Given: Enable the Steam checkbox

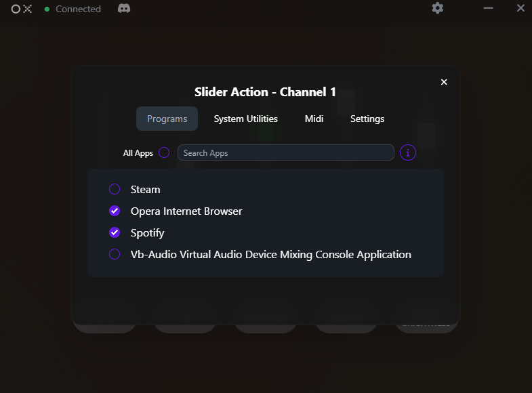Looking at the screenshot, I should 115,189.
